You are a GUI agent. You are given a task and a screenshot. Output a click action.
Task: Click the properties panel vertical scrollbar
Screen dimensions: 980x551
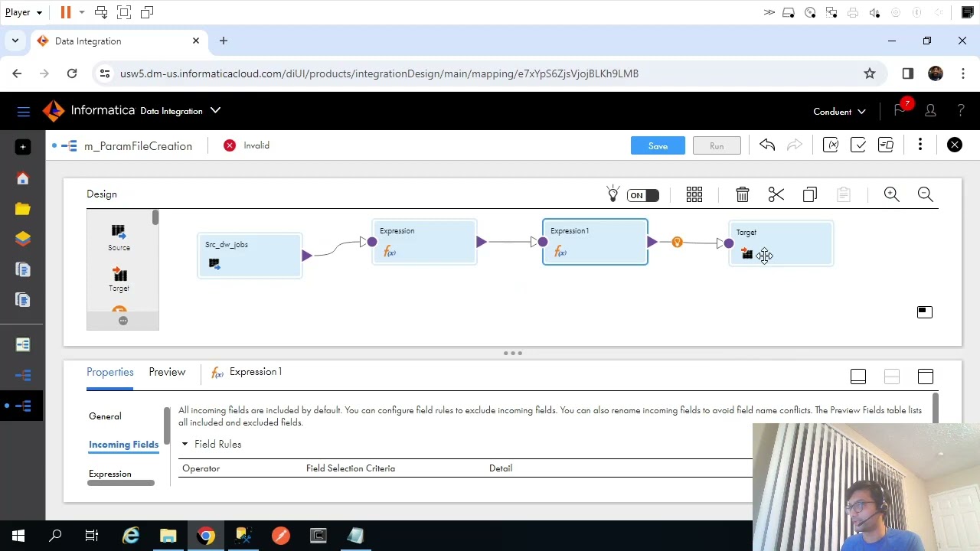tap(935, 409)
